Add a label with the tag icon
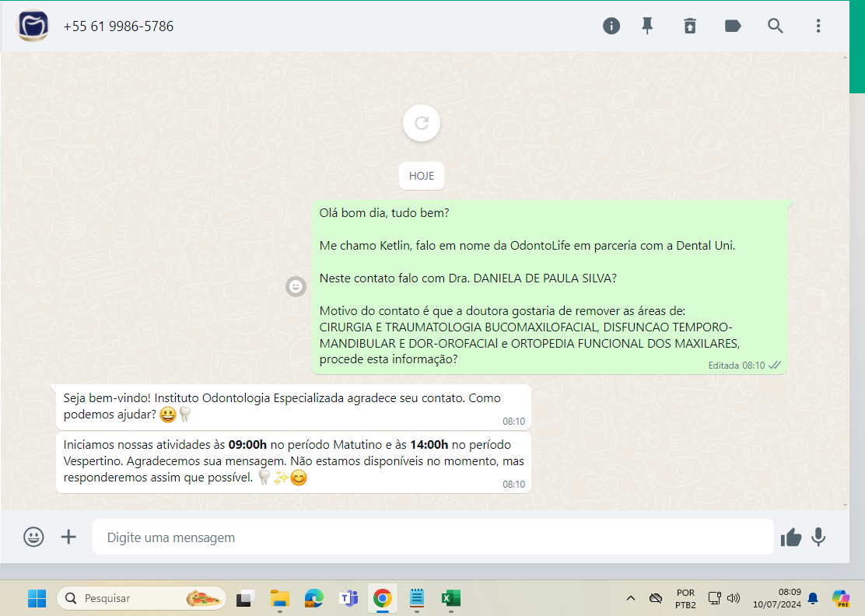This screenshot has height=616, width=865. (733, 26)
